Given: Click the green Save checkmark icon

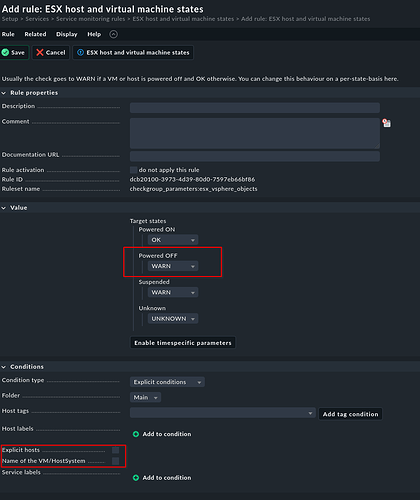Looking at the screenshot, I should pyautogui.click(x=5, y=52).
